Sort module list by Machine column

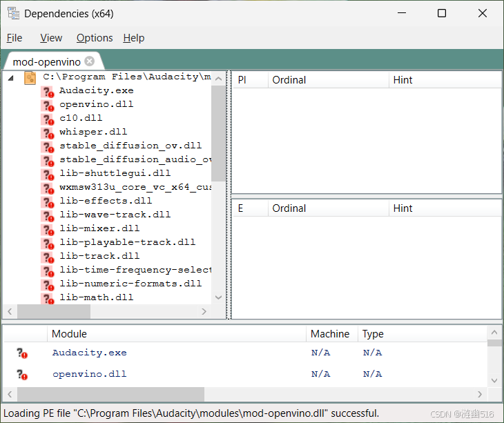pyautogui.click(x=332, y=334)
